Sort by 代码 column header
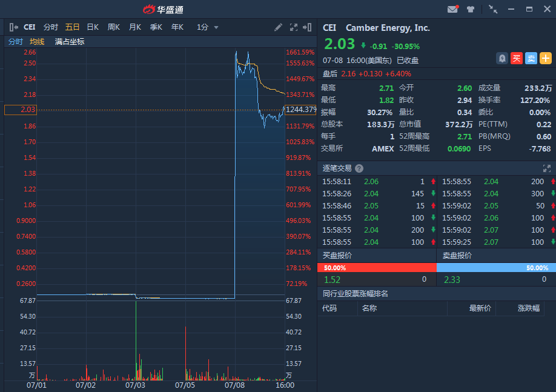 329,308
